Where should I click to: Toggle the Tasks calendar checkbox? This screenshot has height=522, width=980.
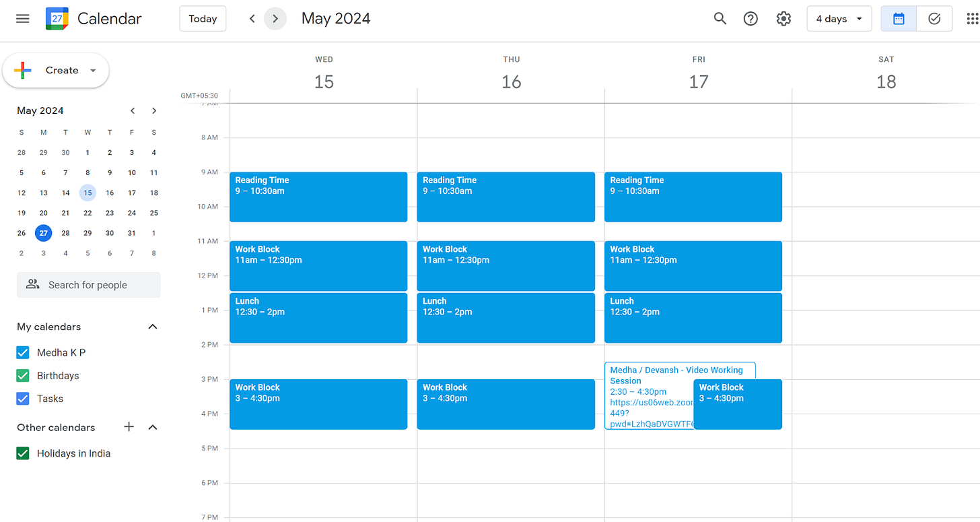(23, 399)
